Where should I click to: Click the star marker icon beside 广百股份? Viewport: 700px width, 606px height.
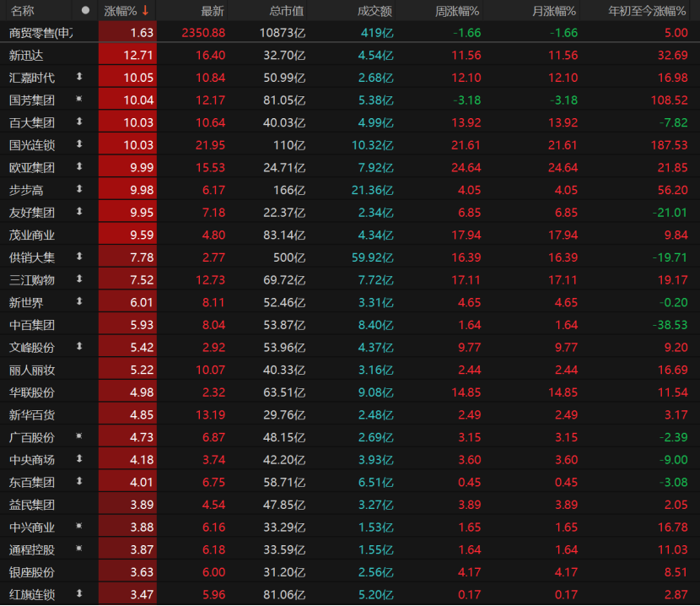pos(79,436)
